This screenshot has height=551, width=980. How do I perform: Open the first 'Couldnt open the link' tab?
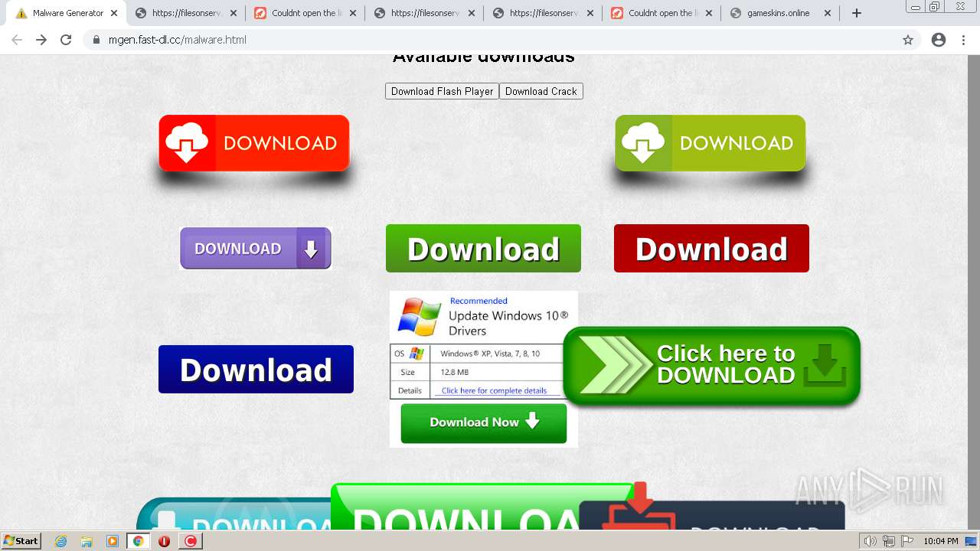pos(305,13)
